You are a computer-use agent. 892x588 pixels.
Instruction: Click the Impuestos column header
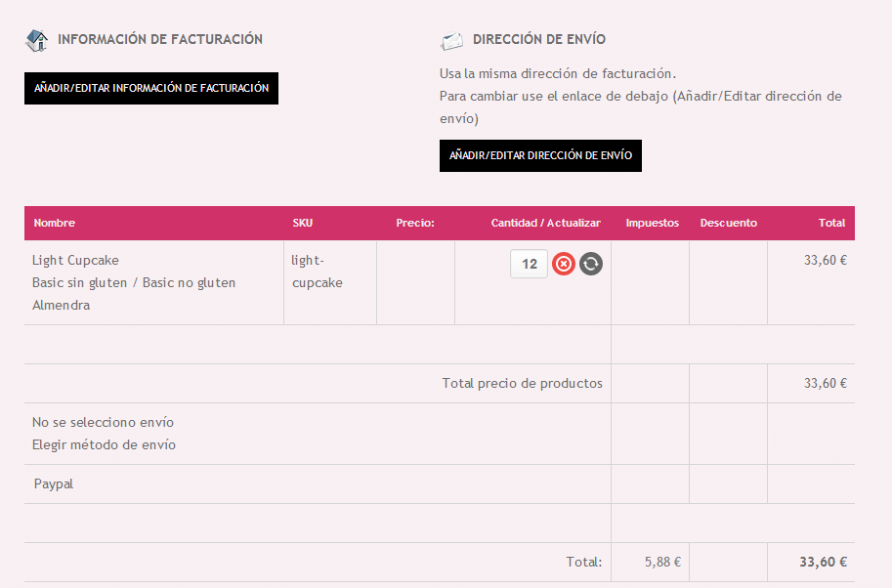tap(653, 223)
